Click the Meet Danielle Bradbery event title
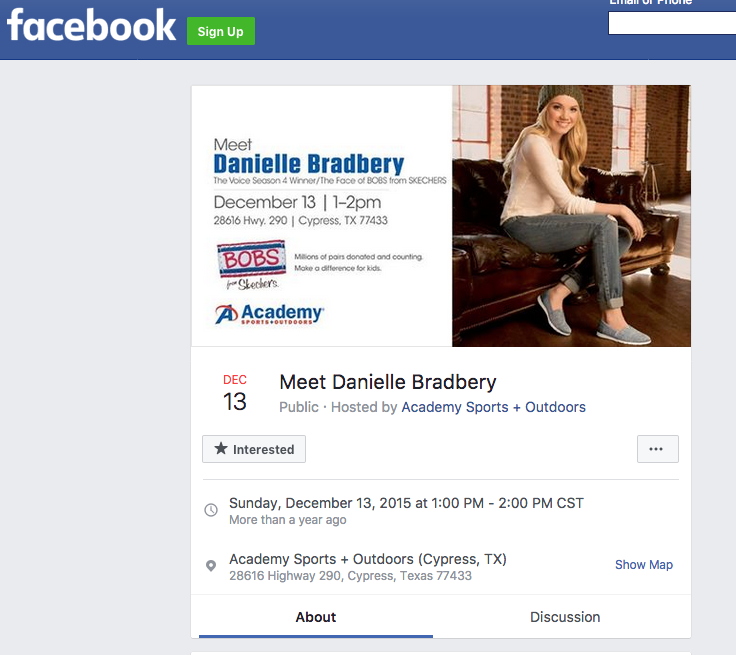736x655 pixels. click(388, 382)
